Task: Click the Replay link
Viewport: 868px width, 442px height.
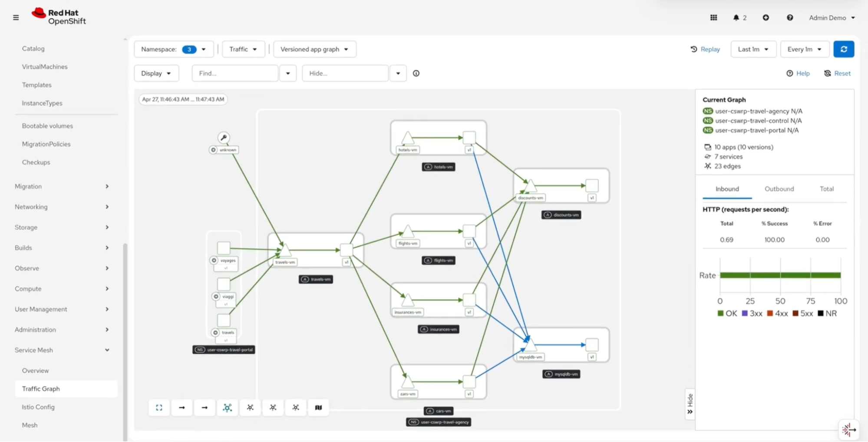Action: tap(705, 49)
